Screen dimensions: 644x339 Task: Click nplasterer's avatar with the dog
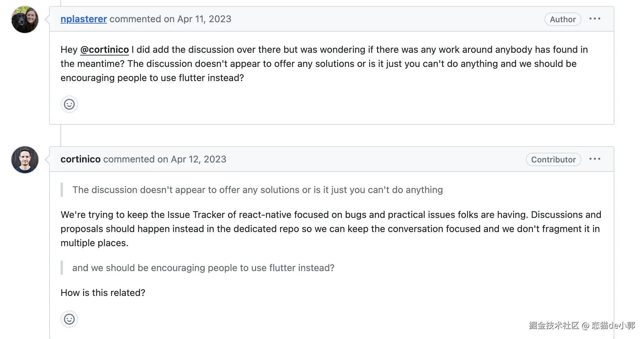pyautogui.click(x=25, y=20)
